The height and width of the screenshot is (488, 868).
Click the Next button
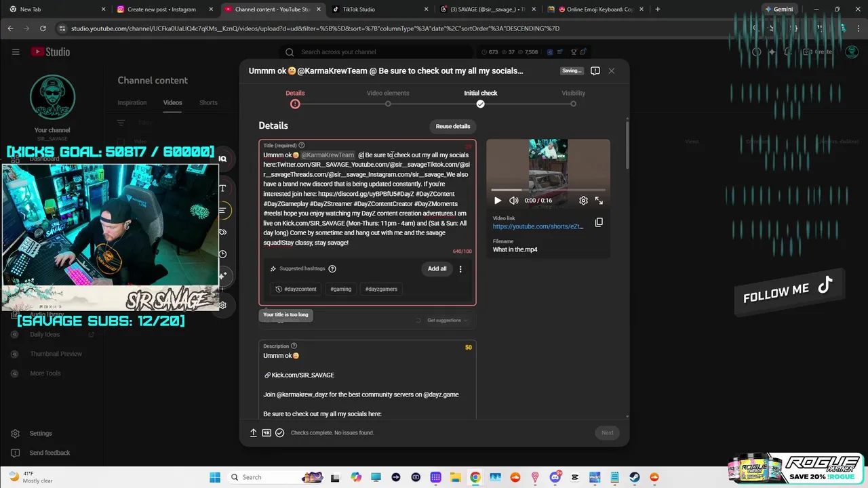coord(607,432)
